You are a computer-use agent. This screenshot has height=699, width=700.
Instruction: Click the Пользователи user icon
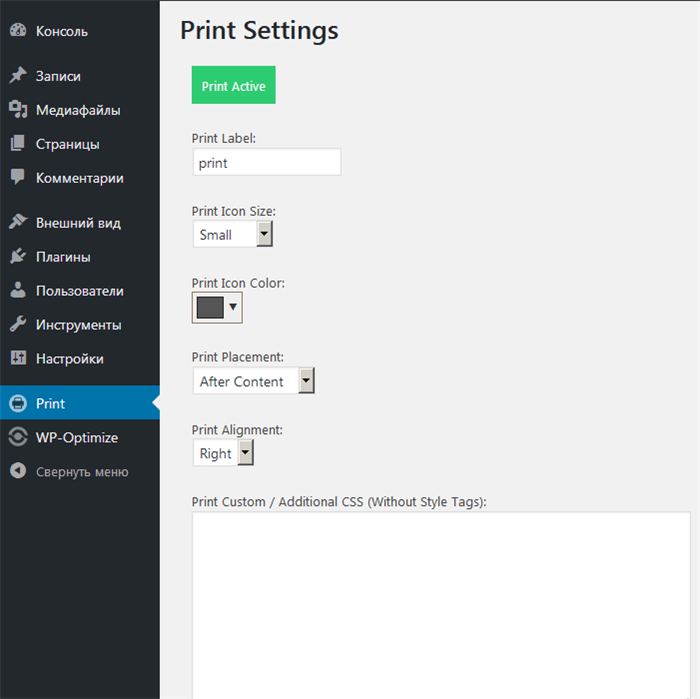tap(18, 290)
